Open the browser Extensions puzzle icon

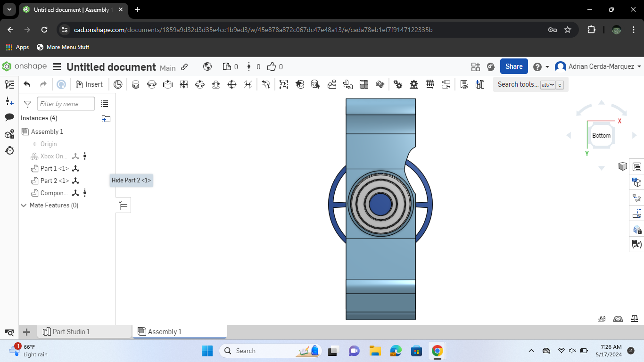pyautogui.click(x=591, y=29)
